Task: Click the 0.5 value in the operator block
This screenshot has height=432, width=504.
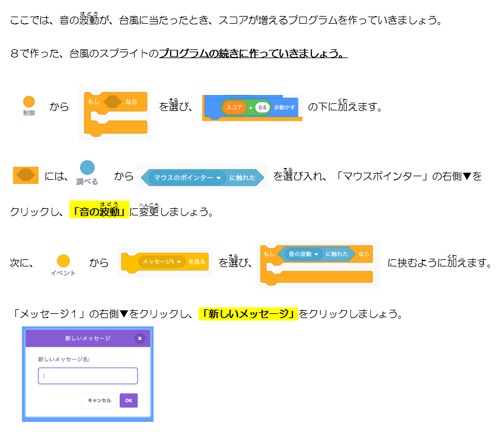Action: 263,107
